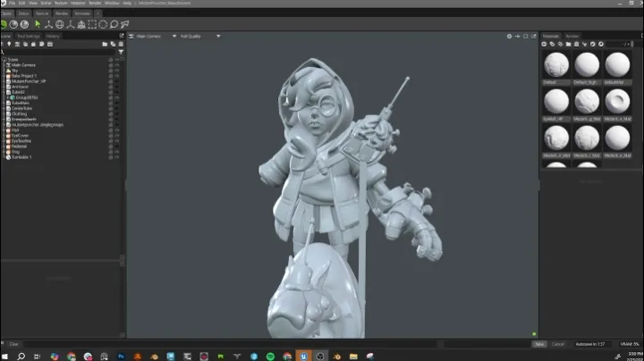Toggle lock for Dog group
Screen dimensions: 644x361
point(111,152)
